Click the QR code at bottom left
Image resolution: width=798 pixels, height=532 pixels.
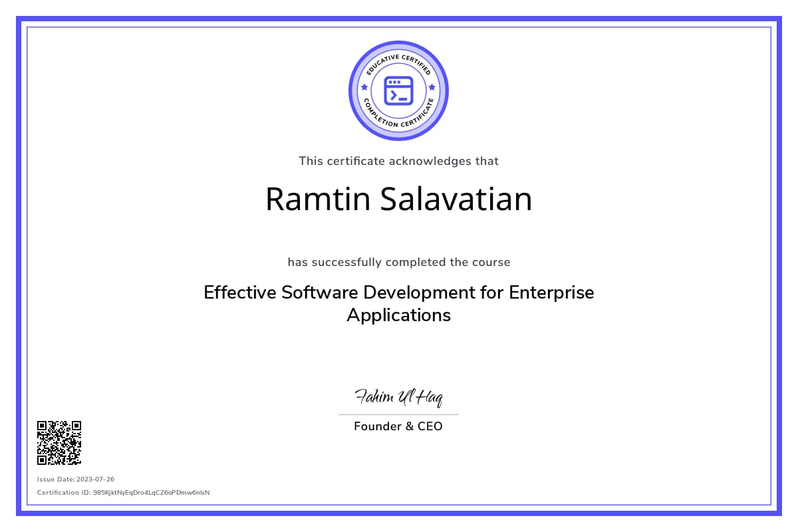coord(59,442)
